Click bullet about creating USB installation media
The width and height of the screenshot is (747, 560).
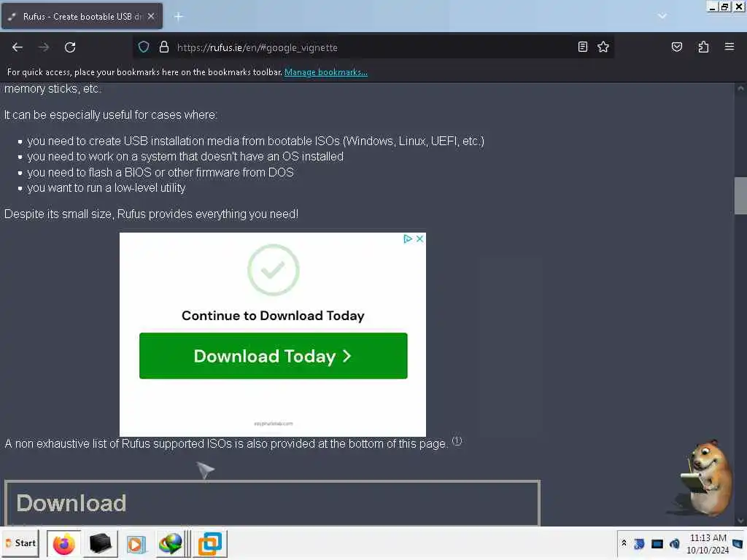tap(255, 141)
